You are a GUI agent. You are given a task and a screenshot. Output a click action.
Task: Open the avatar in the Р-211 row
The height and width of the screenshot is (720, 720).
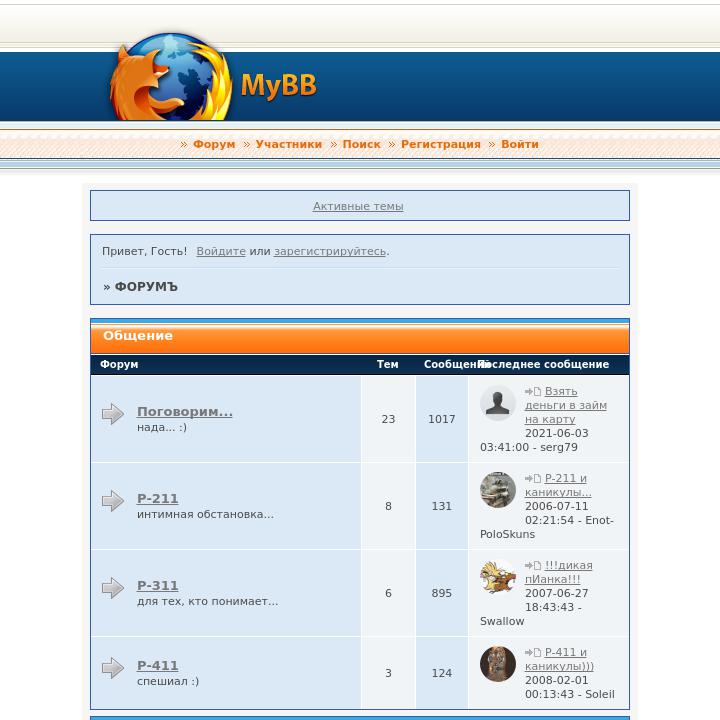[x=498, y=489]
